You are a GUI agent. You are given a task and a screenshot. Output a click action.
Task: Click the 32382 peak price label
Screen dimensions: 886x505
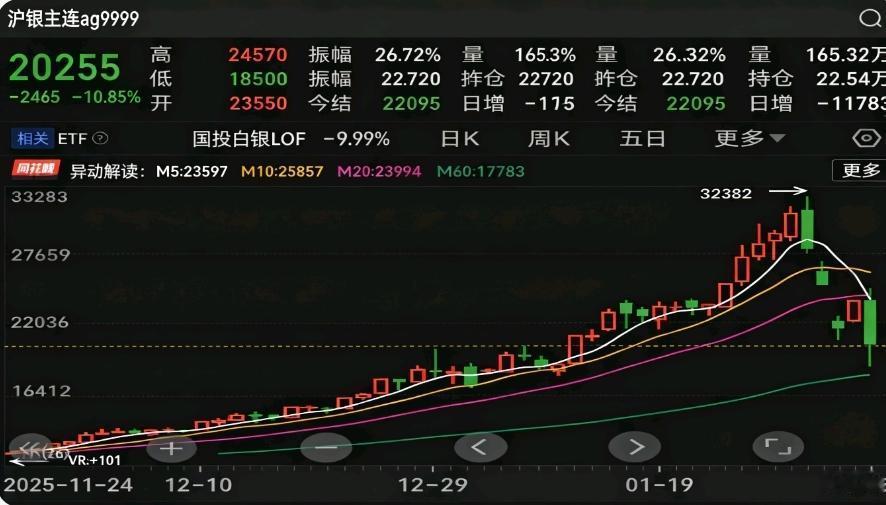coord(726,194)
